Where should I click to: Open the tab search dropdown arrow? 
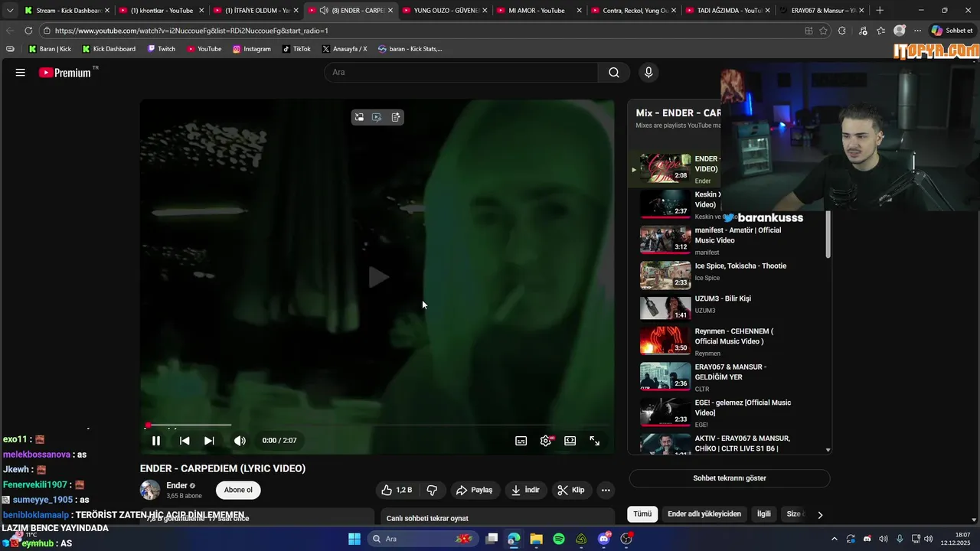pos(9,11)
